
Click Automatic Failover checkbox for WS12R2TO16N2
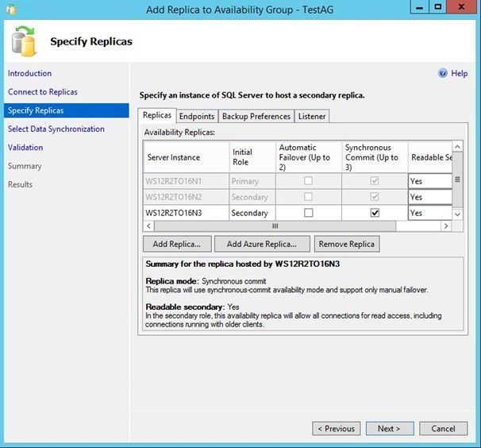[x=308, y=197]
